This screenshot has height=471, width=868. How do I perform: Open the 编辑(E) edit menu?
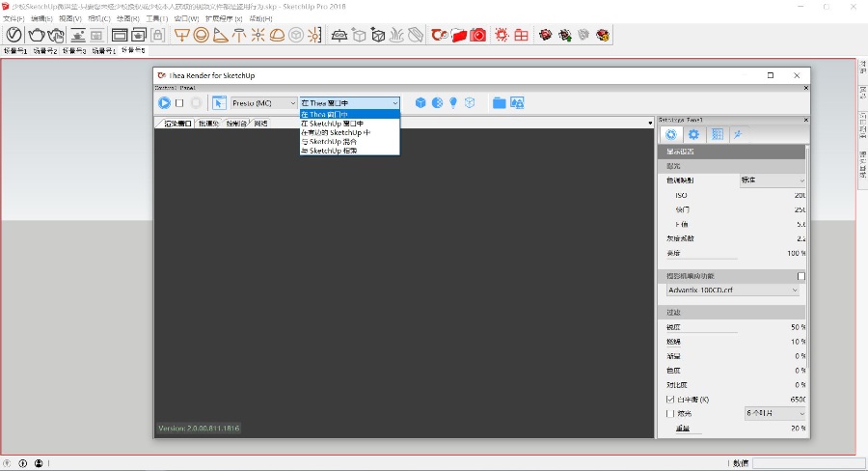click(x=42, y=19)
